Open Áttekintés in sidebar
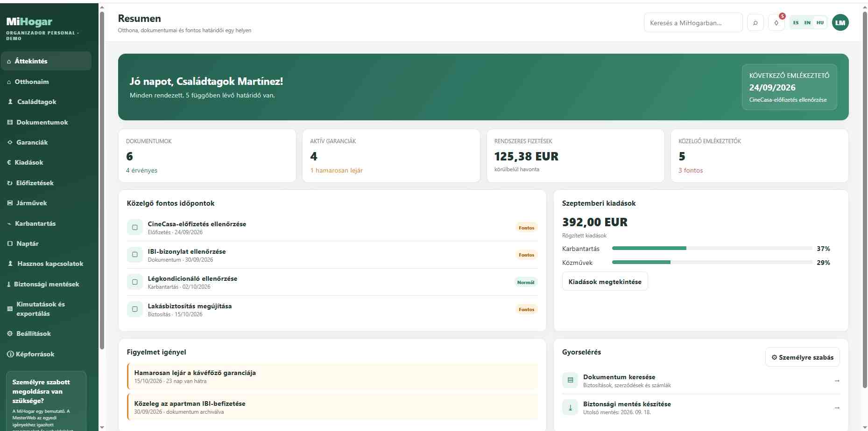Image resolution: width=868 pixels, height=431 pixels. pyautogui.click(x=46, y=61)
